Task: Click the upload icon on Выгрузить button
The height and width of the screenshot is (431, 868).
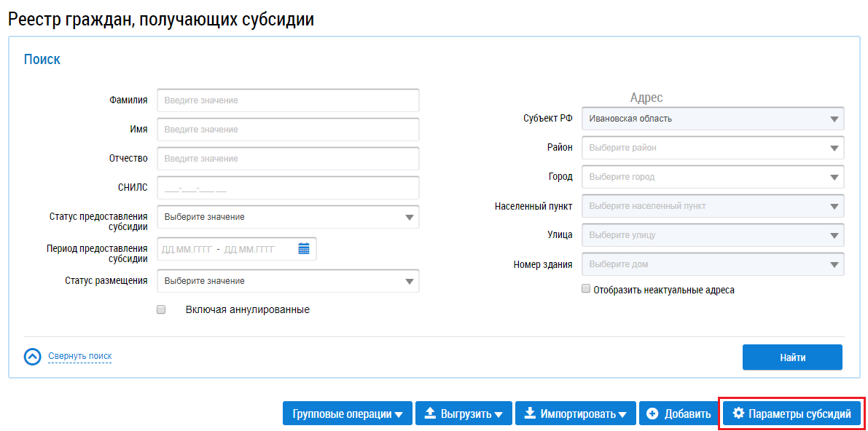Action: [x=430, y=414]
